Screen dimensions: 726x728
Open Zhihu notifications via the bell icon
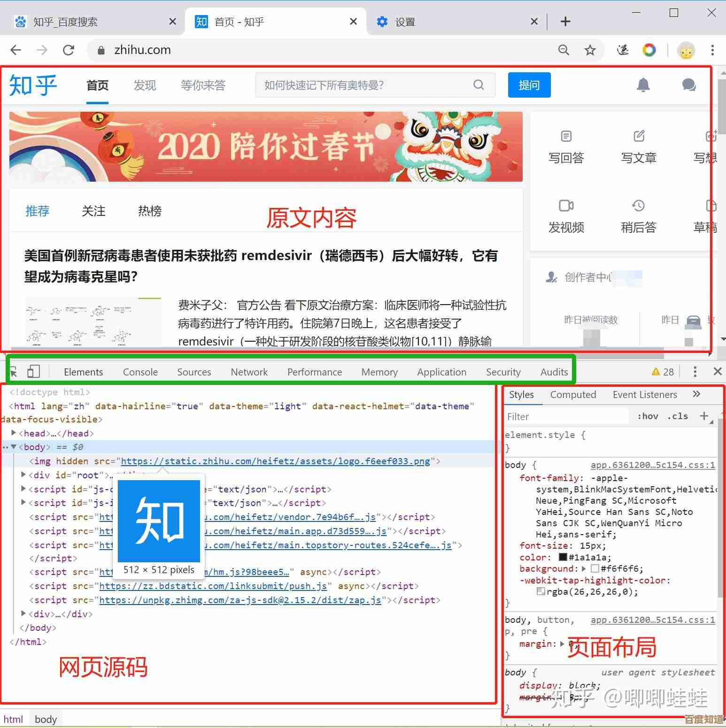click(643, 85)
